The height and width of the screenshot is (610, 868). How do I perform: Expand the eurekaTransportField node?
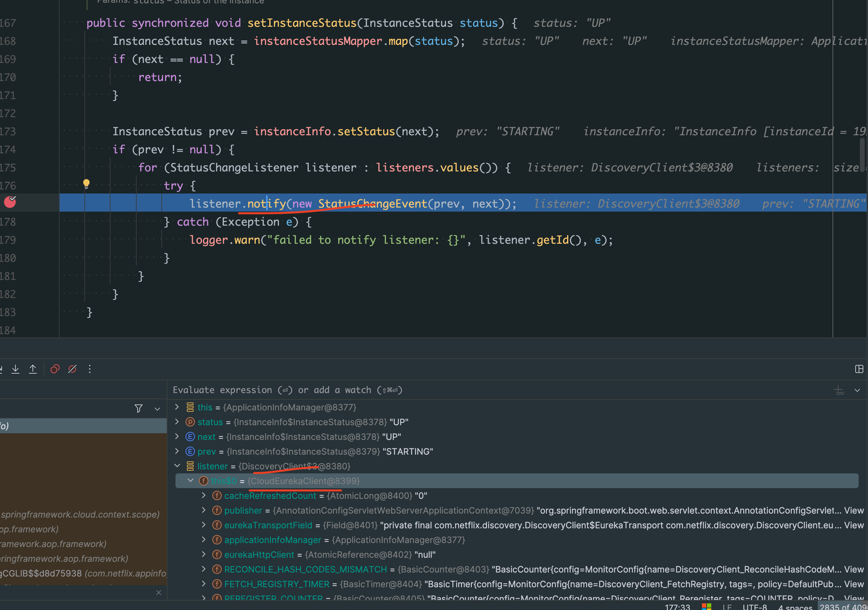click(204, 525)
